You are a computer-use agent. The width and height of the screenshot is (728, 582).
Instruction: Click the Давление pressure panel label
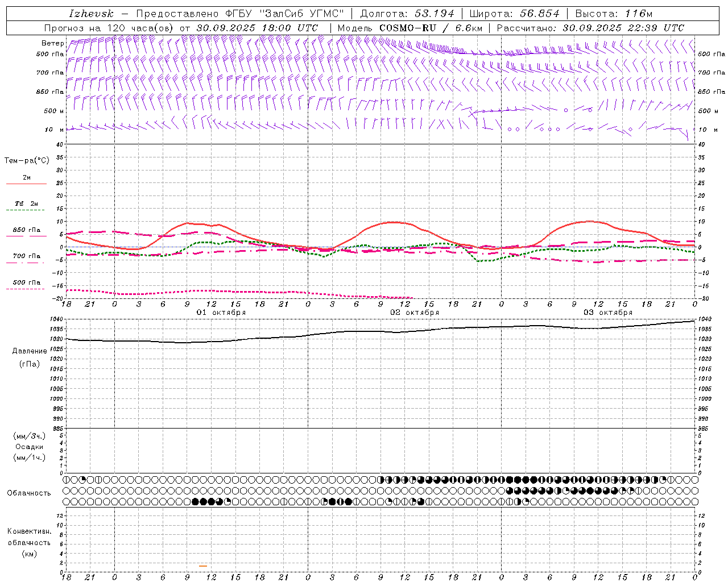tap(29, 351)
